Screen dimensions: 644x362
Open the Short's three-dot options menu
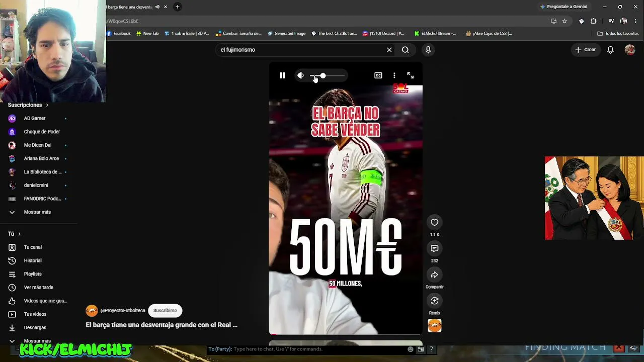(394, 75)
